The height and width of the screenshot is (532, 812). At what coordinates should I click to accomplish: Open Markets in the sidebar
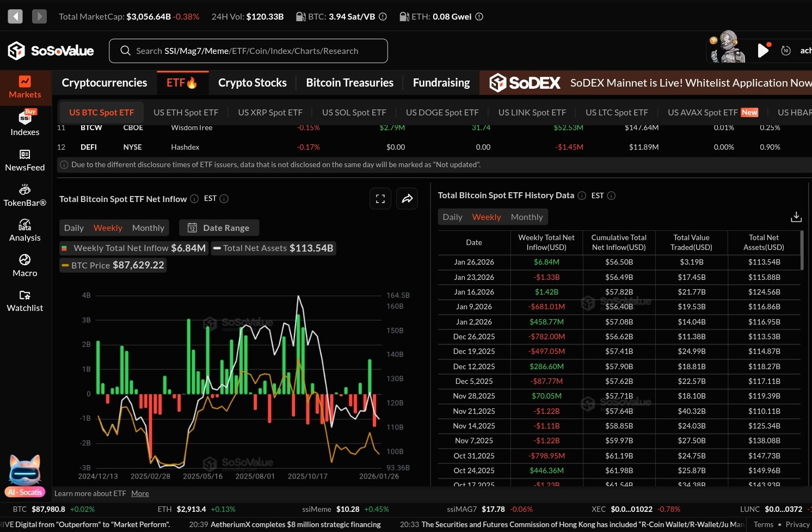coord(25,87)
